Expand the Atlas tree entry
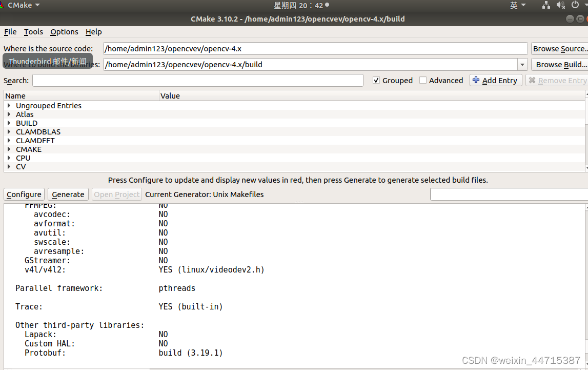 point(9,114)
